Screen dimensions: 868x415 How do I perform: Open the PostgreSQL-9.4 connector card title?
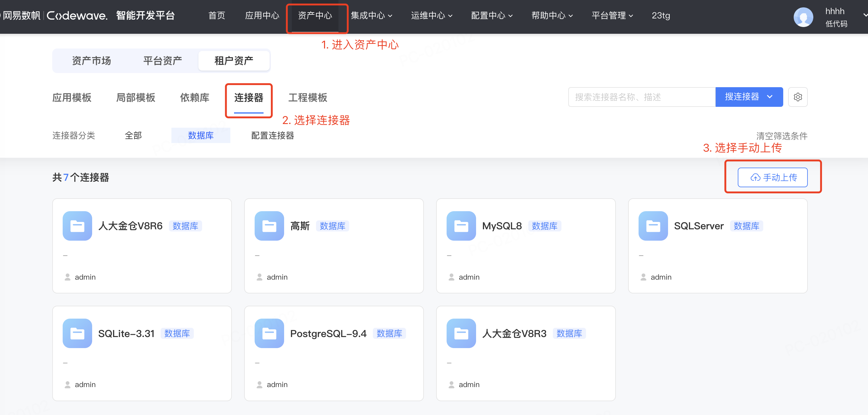328,333
